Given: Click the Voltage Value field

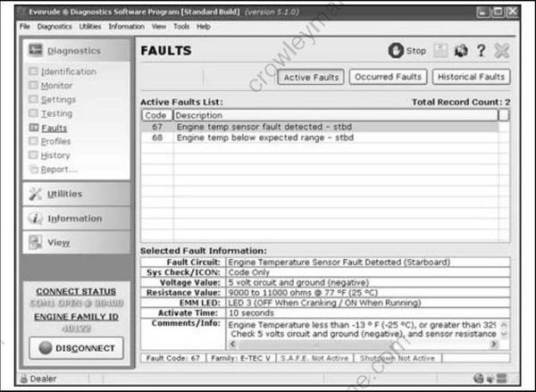Looking at the screenshot, I should tap(368, 283).
